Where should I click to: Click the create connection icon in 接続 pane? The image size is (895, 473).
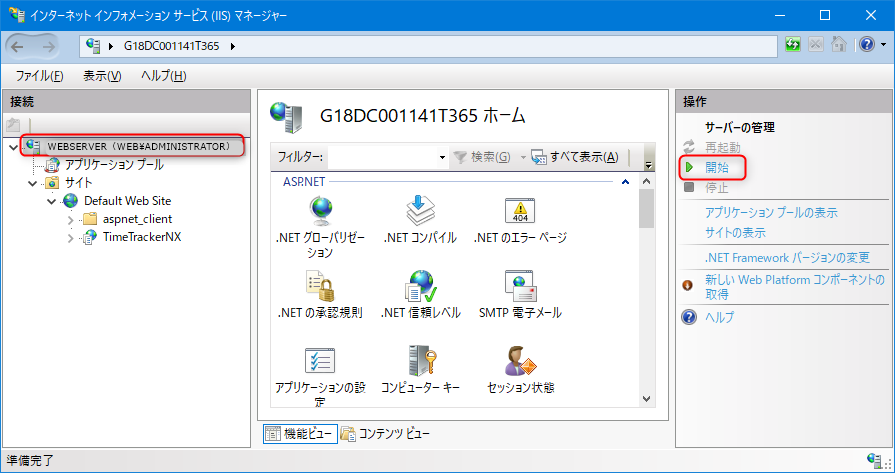[14, 124]
